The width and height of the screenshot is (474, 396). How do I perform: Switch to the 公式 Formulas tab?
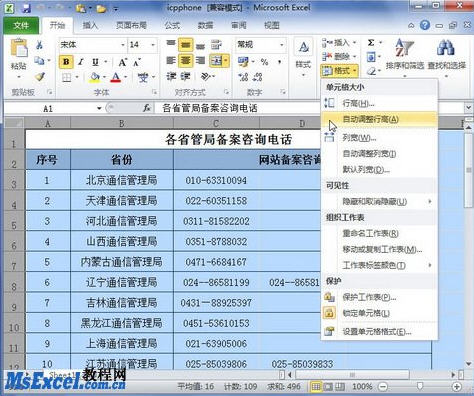click(x=172, y=25)
